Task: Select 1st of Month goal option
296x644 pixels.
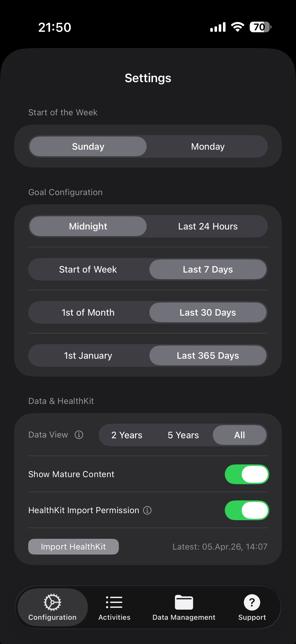Action: [x=88, y=313]
